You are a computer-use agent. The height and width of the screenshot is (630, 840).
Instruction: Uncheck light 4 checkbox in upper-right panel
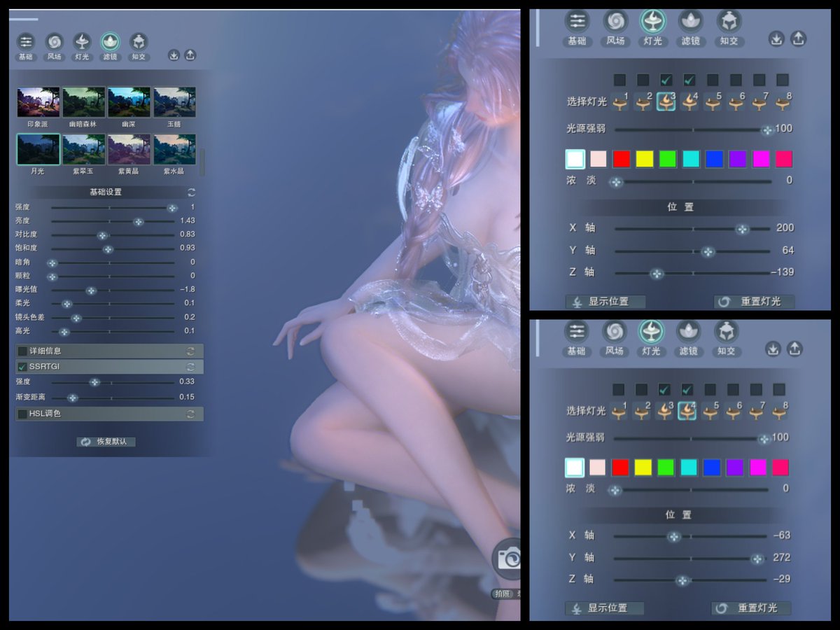[689, 80]
